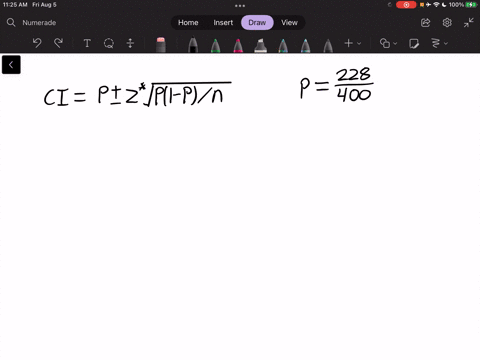Viewport: 480px width, 360px height.
Task: Select the Text mode tool
Action: click(x=87, y=43)
